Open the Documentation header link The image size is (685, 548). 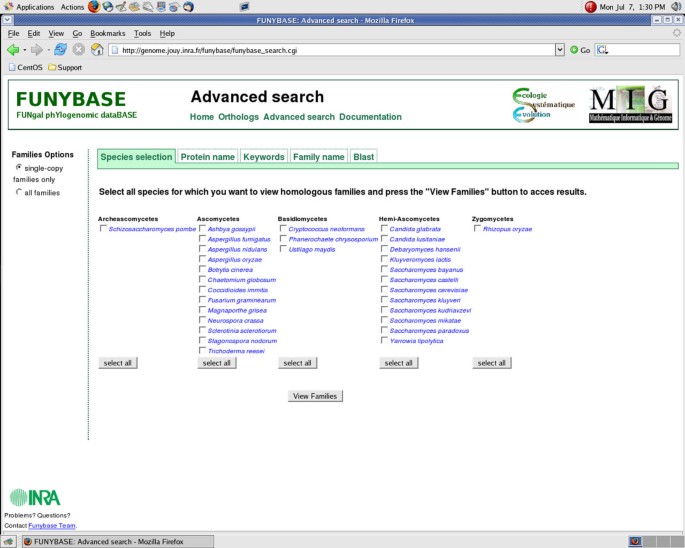370,117
